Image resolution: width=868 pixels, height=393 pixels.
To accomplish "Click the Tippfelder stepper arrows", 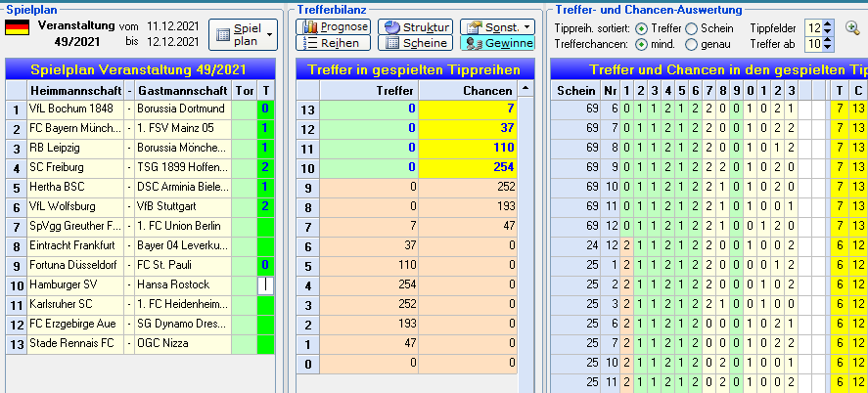I will click(828, 28).
